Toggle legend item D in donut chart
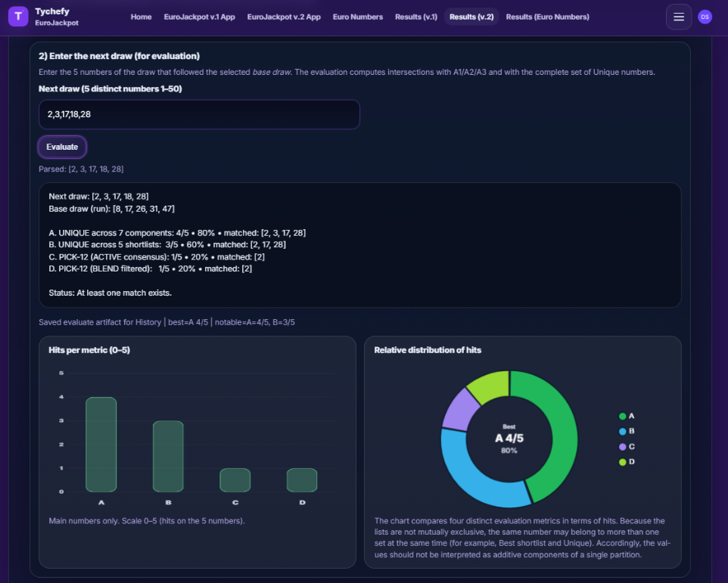This screenshot has width=728, height=583. [x=627, y=461]
